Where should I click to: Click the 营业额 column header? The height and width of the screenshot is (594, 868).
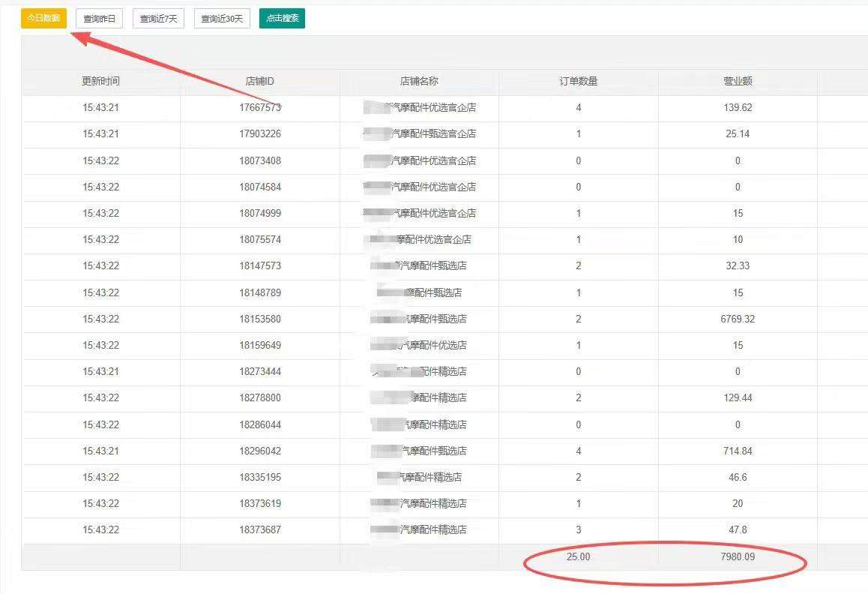[x=738, y=81]
